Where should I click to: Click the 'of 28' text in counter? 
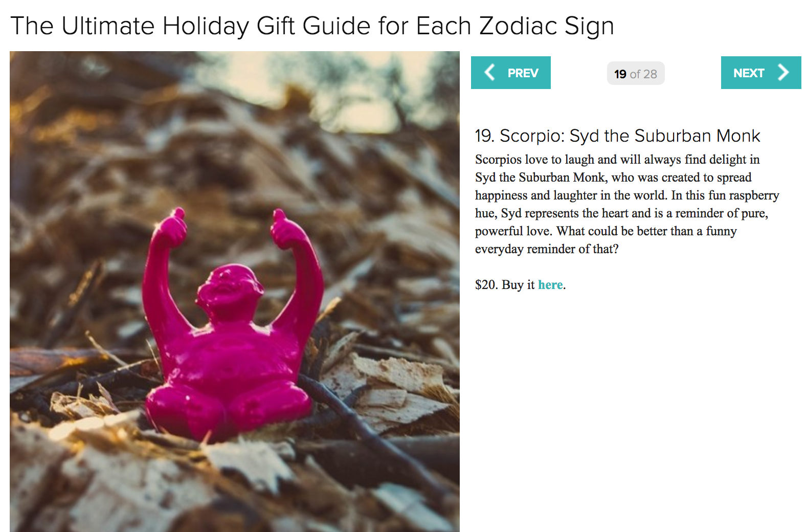click(x=643, y=74)
